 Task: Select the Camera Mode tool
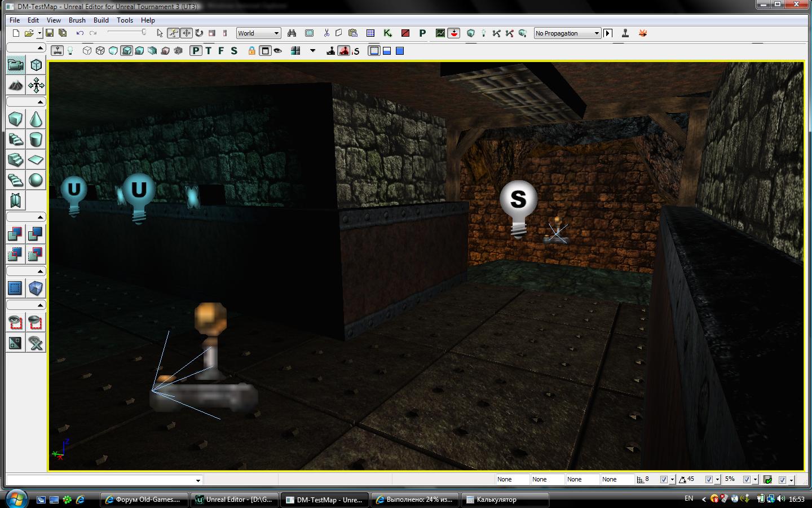[x=16, y=65]
